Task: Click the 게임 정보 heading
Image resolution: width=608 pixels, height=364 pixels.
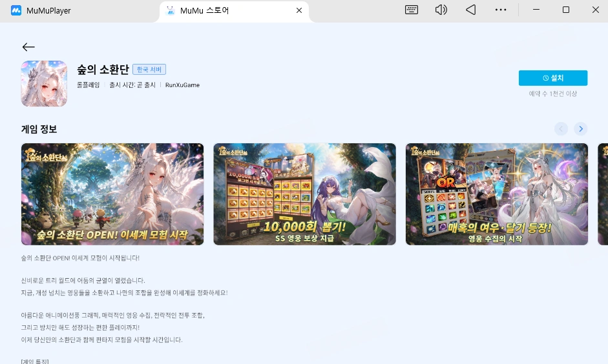Action: [x=39, y=129]
